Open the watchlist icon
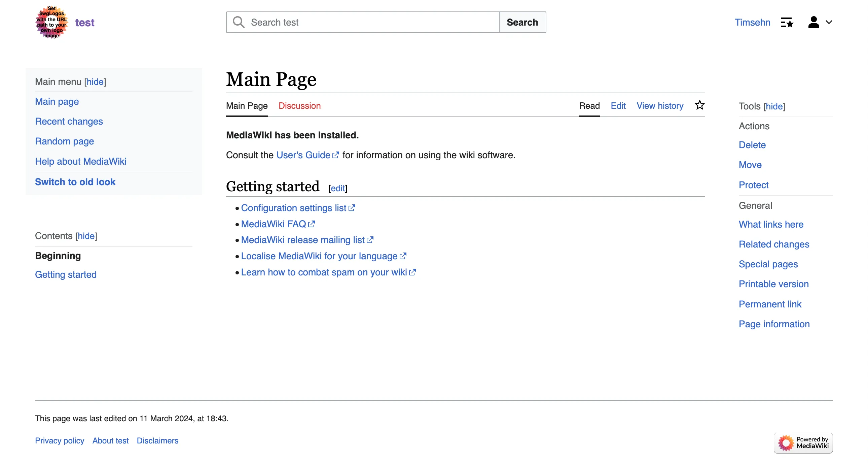This screenshot has height=466, width=868. (x=787, y=23)
